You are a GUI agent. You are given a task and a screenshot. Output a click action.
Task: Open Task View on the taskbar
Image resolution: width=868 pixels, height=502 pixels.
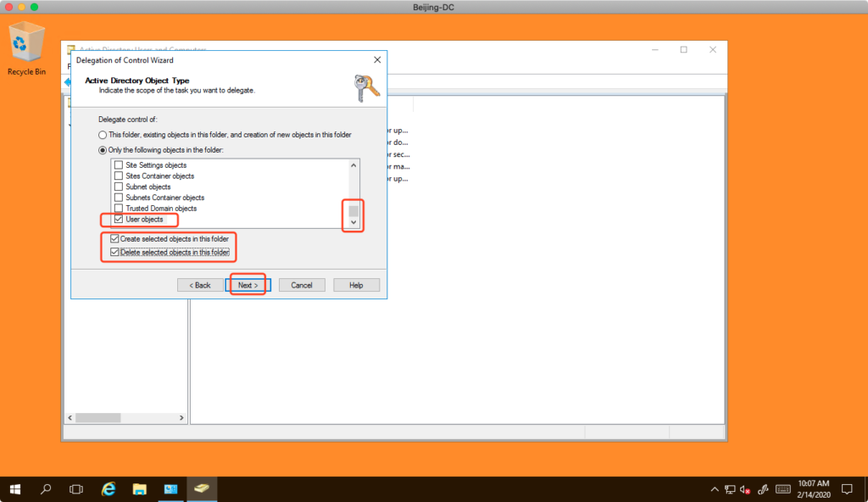tap(76, 489)
